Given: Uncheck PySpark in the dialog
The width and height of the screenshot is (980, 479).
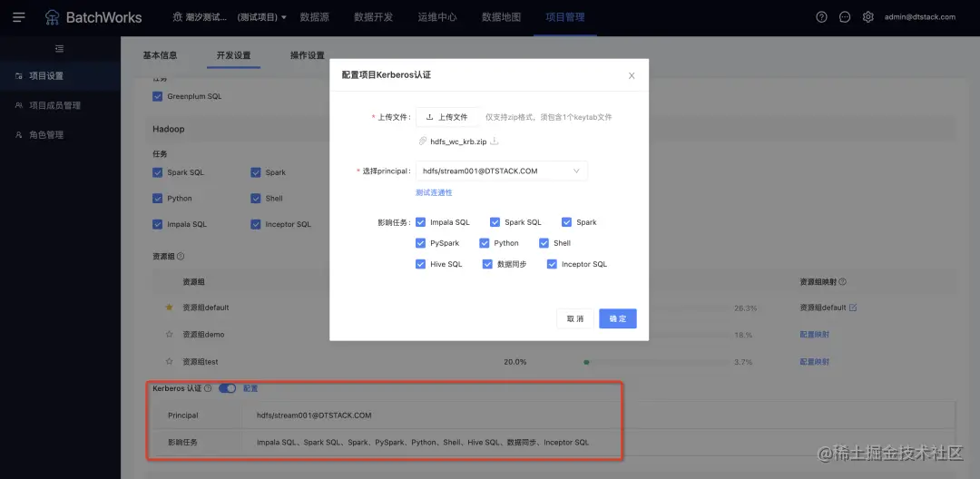Looking at the screenshot, I should pyautogui.click(x=421, y=243).
